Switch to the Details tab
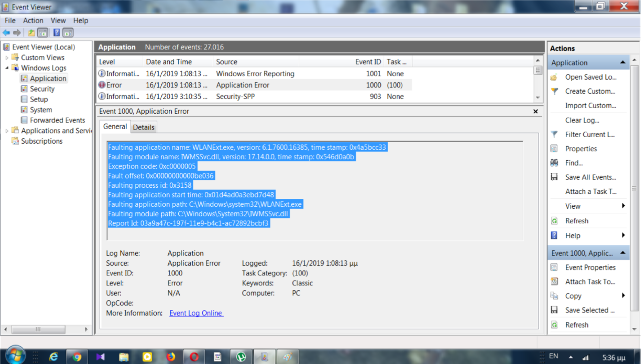641x364 pixels. click(144, 127)
